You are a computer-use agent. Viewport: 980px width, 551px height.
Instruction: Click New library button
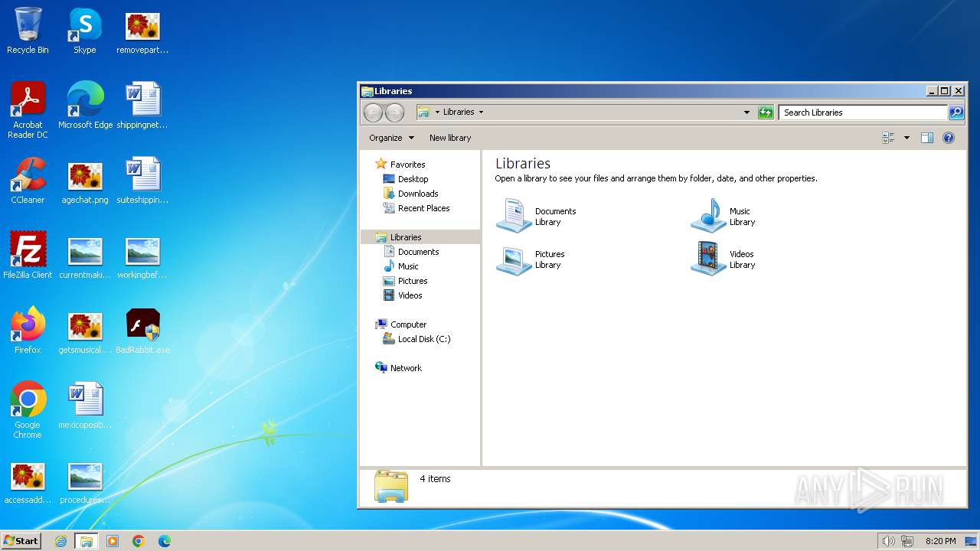450,138
